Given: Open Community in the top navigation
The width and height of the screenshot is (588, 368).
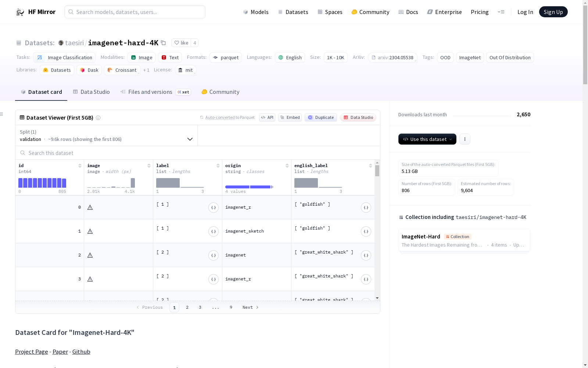Looking at the screenshot, I should click(x=370, y=12).
